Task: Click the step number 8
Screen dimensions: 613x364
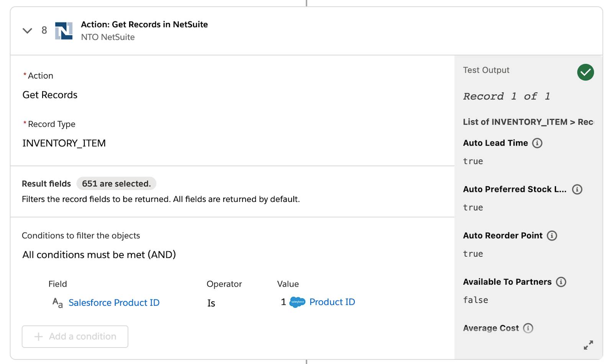Action: pos(44,30)
